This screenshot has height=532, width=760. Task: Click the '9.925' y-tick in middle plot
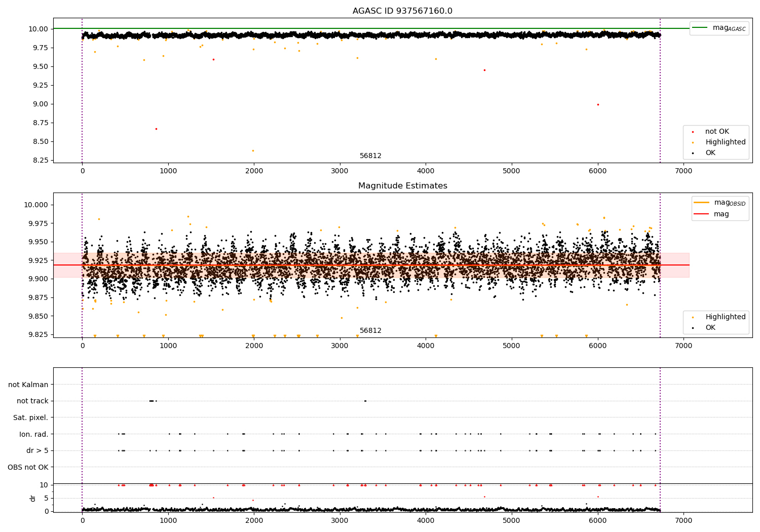pyautogui.click(x=37, y=261)
